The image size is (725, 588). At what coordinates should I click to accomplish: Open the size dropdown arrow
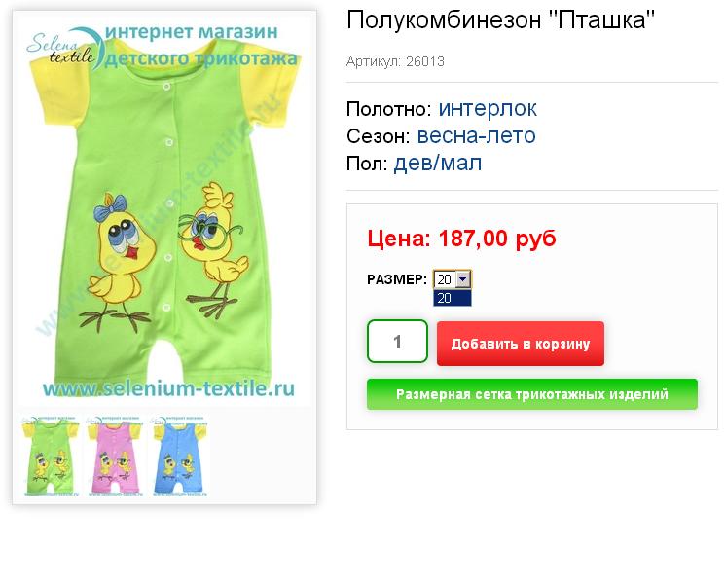pos(463,279)
